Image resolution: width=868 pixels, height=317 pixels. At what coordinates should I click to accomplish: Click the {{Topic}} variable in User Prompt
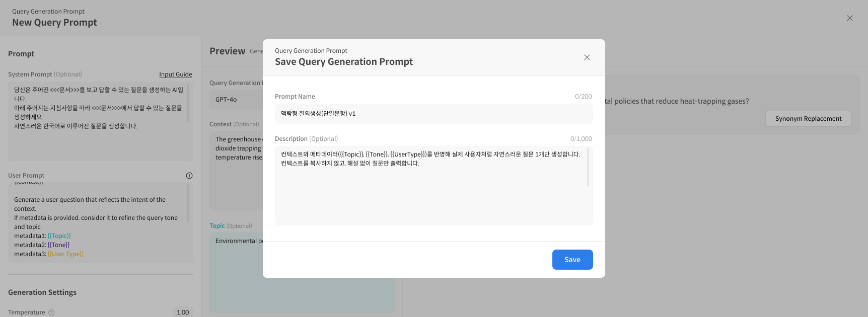[59, 236]
